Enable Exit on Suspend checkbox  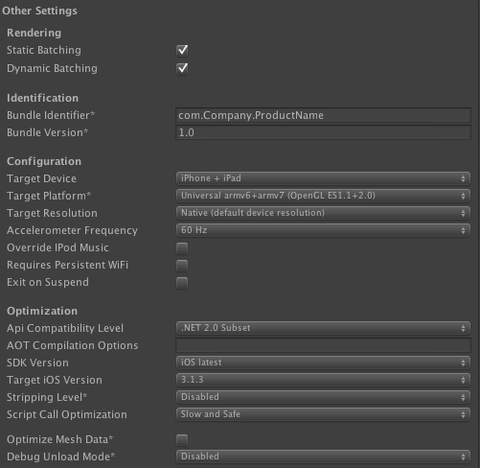182,283
